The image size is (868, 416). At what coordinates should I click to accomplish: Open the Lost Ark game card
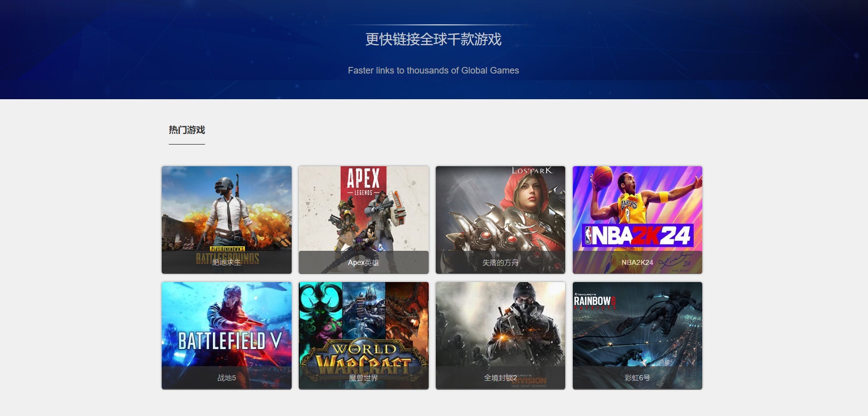[500, 220]
